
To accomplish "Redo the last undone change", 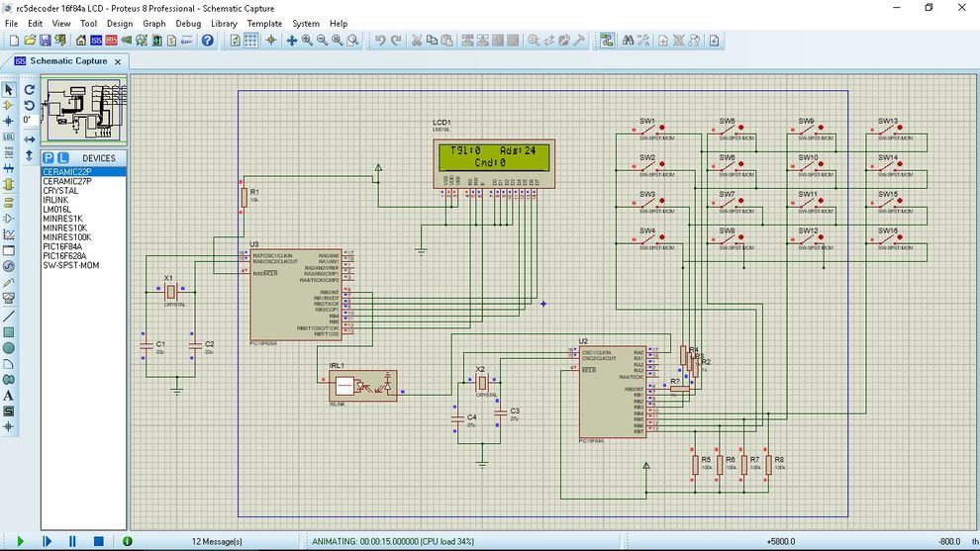I will (396, 41).
